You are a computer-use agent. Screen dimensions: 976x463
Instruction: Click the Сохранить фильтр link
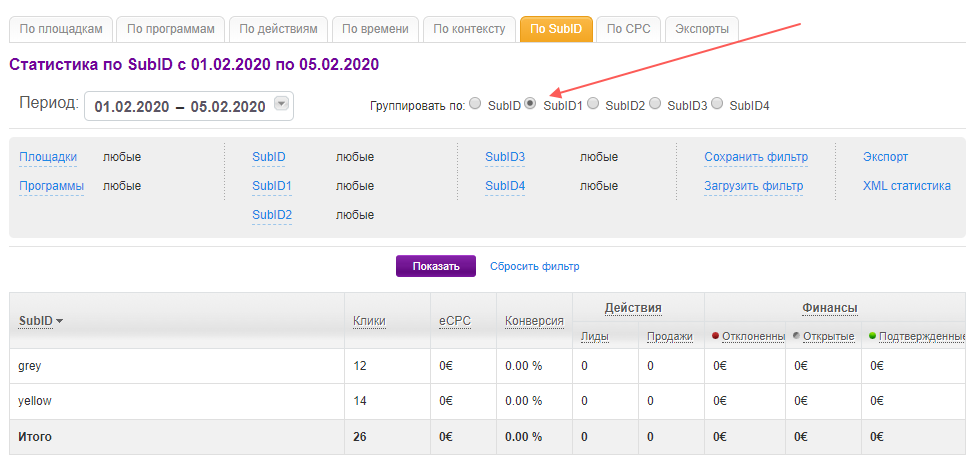tap(755, 157)
